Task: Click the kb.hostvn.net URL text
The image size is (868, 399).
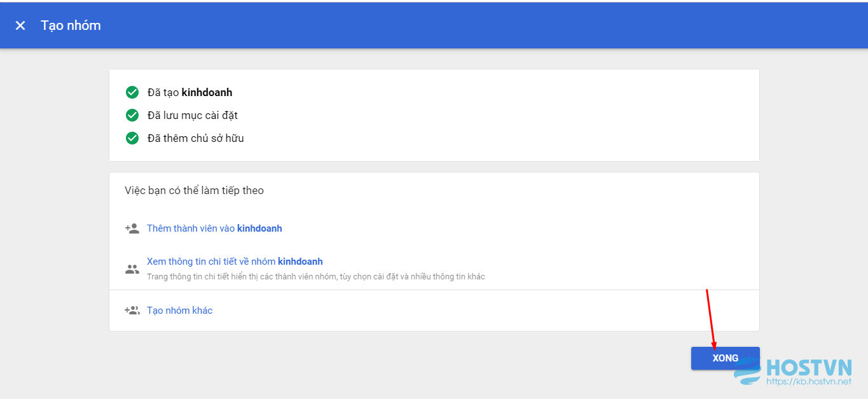Action: pyautogui.click(x=809, y=381)
